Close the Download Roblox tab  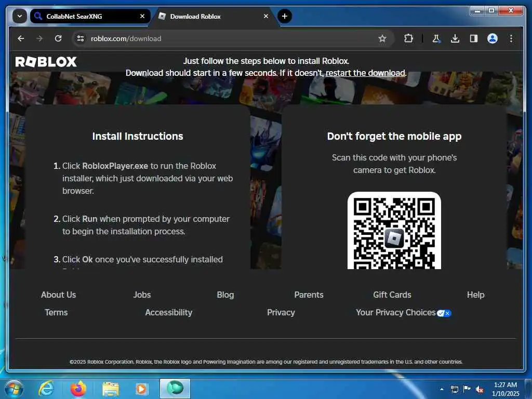tap(266, 16)
